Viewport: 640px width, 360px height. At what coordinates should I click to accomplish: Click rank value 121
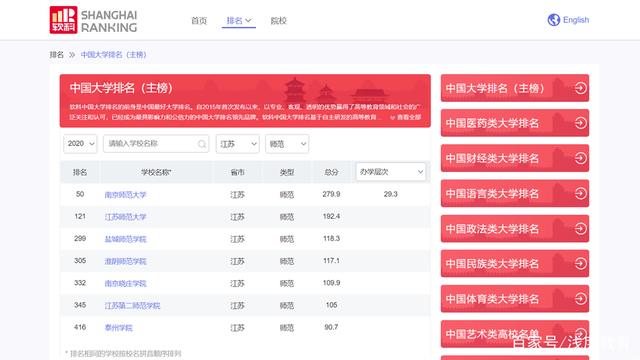coord(80,216)
